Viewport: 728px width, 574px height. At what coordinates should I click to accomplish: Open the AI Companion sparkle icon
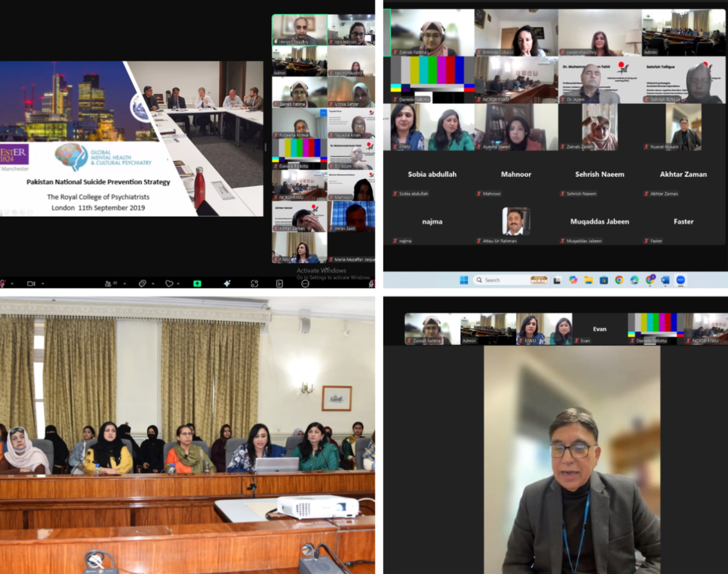pos(227,283)
